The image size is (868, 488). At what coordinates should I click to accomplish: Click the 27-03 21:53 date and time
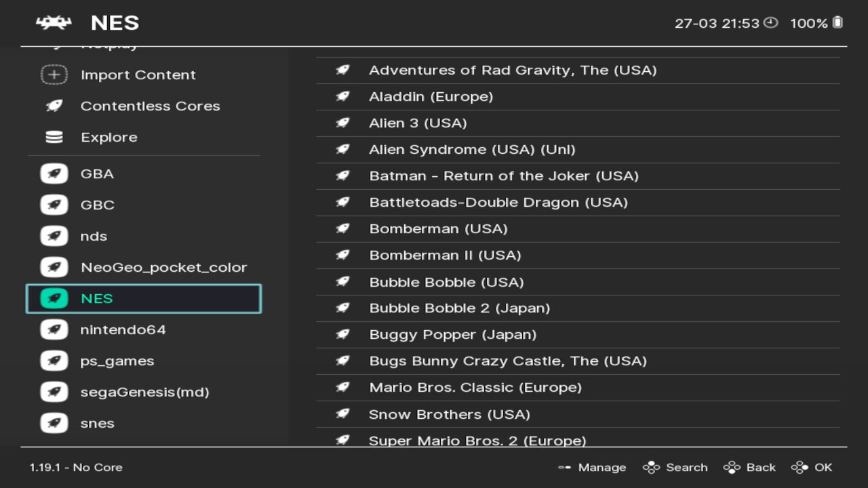point(717,23)
